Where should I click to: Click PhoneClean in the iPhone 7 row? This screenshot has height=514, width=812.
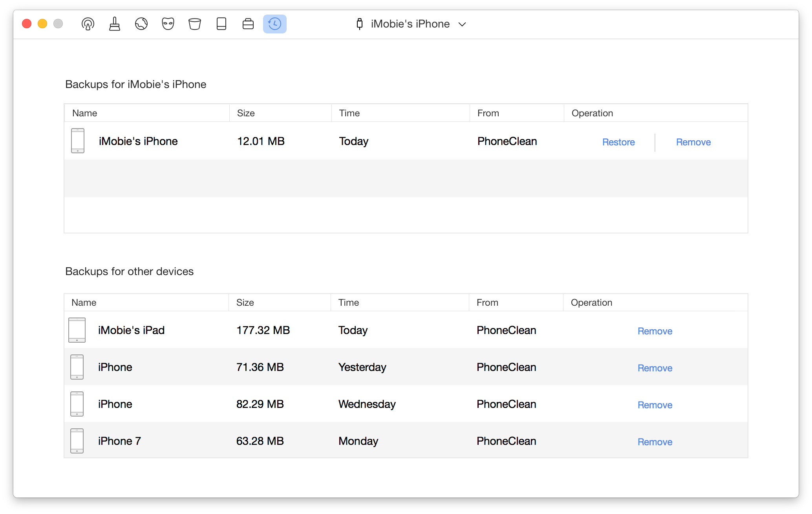(x=507, y=441)
